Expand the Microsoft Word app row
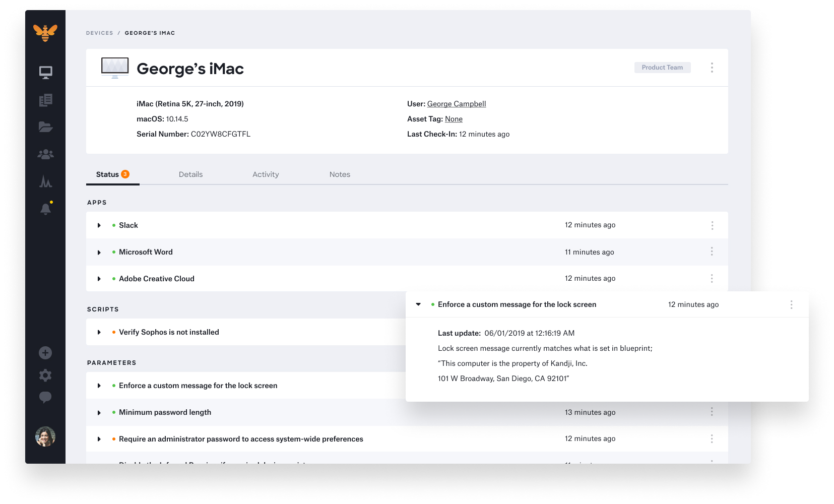The height and width of the screenshot is (504, 834). 99,252
